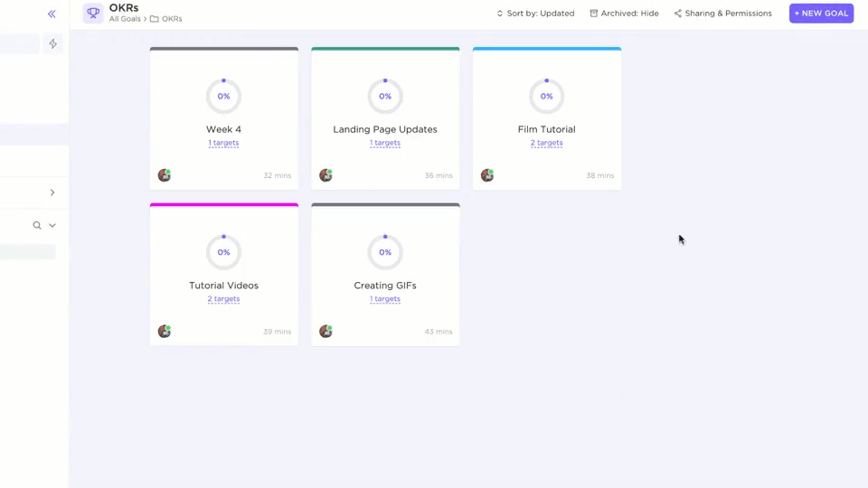Click Week 4 progress circle
Screen dimensions: 868x488
tap(223, 96)
